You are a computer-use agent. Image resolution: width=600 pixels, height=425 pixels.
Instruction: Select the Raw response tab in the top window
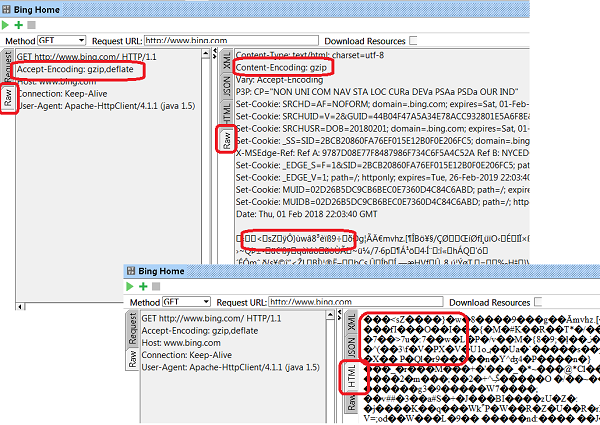pyautogui.click(x=227, y=140)
